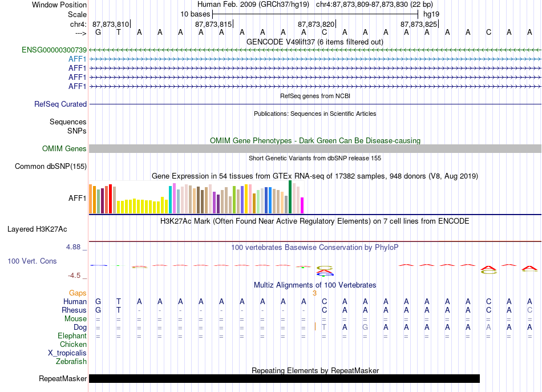Open the GENCODE V49lift37 track title
This screenshot has height=392, width=542.
click(x=314, y=42)
